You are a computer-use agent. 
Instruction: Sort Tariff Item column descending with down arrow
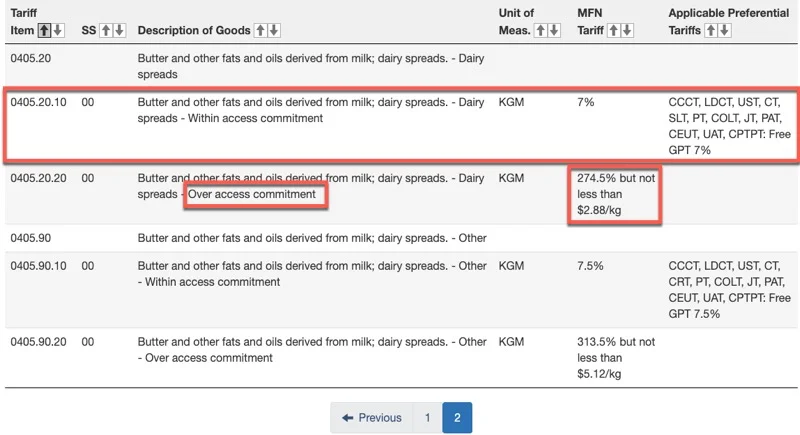[57, 30]
